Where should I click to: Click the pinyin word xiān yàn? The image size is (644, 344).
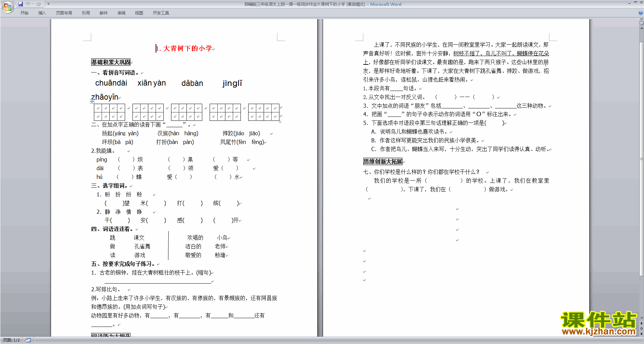coord(152,83)
